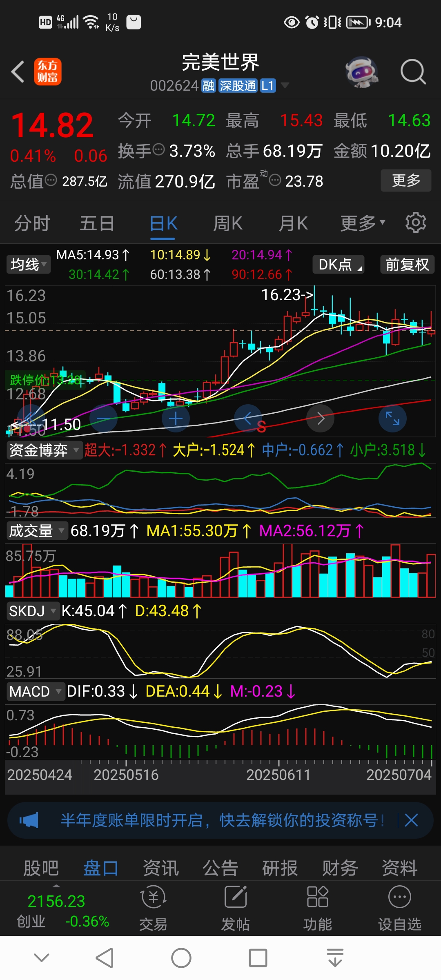
Task: Tap the 更多 quote details button
Action: pos(406,180)
